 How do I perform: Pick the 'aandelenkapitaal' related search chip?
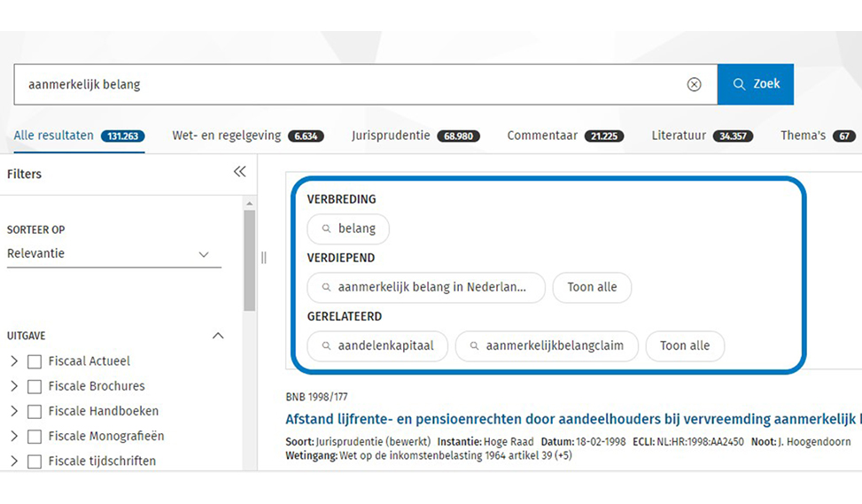tap(377, 345)
